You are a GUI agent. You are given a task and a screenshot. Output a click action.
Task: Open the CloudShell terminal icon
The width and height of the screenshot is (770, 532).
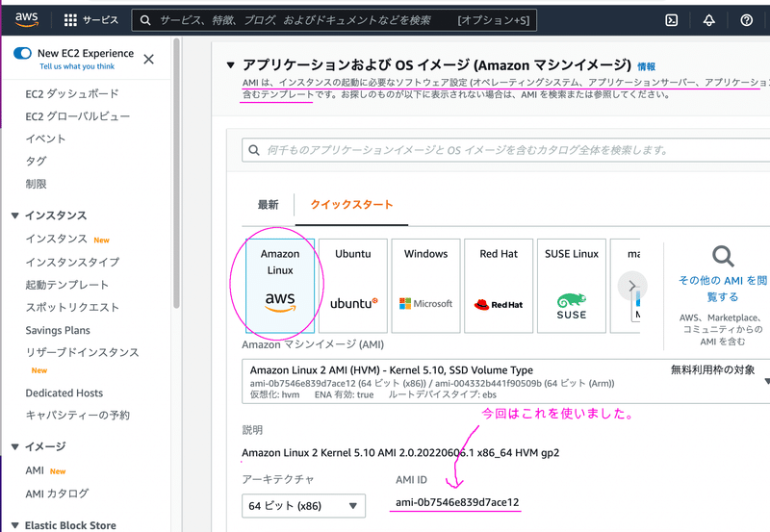click(671, 20)
